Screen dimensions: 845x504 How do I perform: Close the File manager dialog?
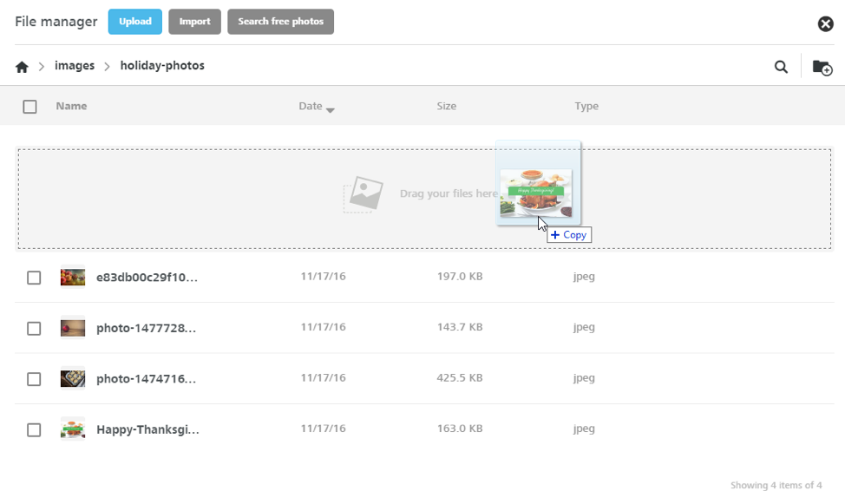[x=826, y=23]
